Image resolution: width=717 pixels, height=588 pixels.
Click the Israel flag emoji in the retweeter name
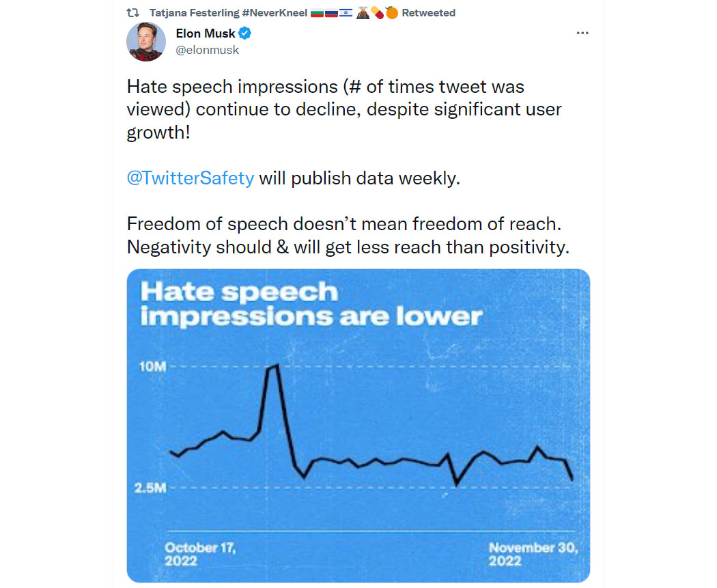[346, 13]
